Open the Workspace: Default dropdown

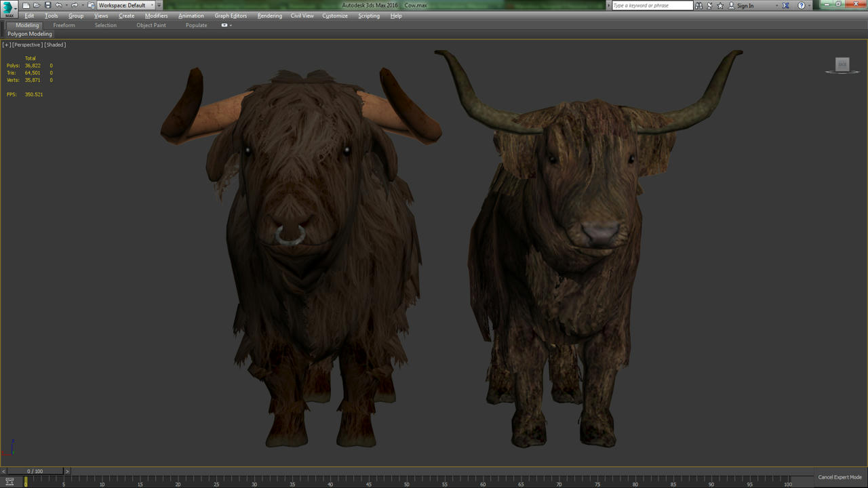point(126,5)
